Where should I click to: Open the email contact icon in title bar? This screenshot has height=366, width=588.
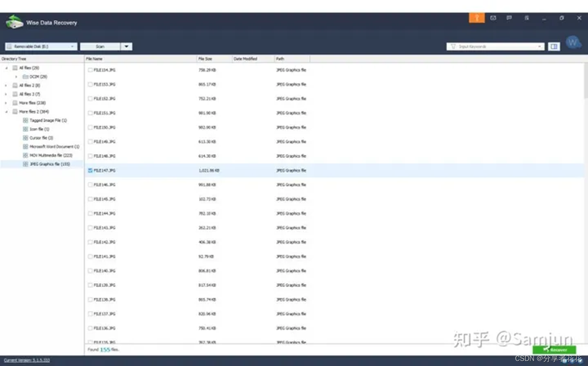[x=493, y=18]
